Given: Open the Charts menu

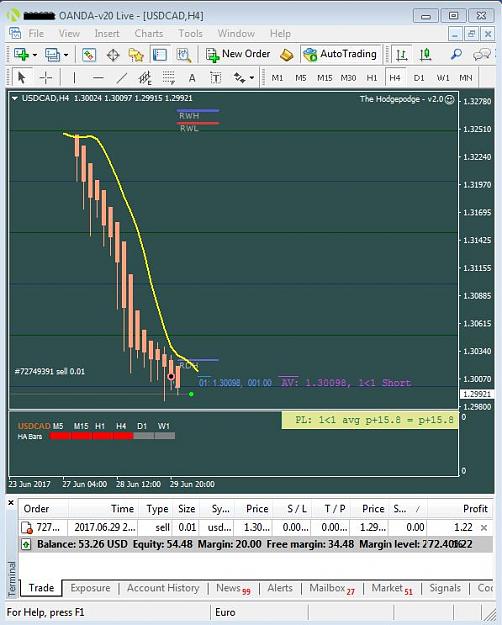Looking at the screenshot, I should click(x=149, y=33).
